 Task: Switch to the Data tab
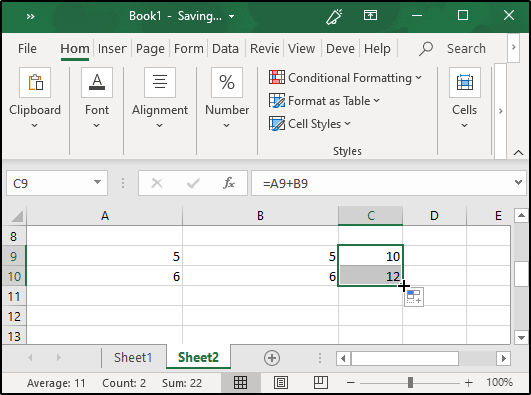click(x=225, y=48)
